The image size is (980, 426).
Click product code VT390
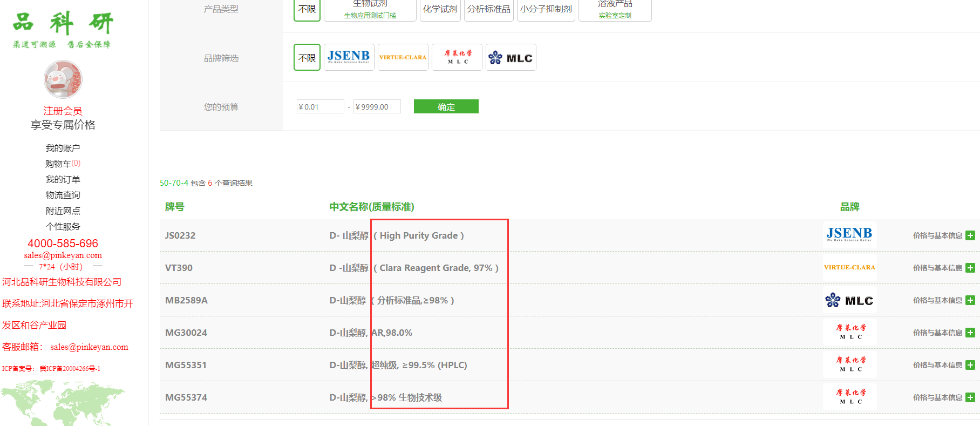(179, 268)
